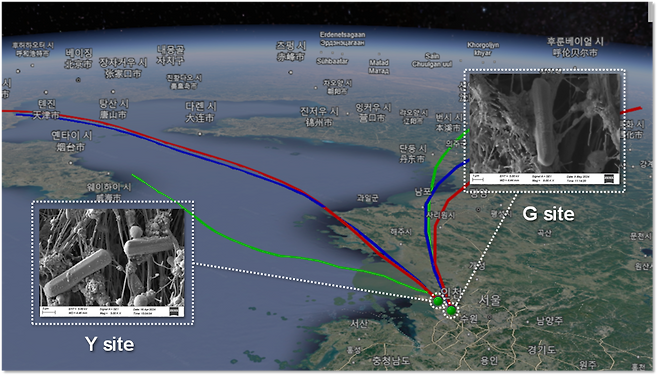
Task: Select the 사리원시 map label
Action: pos(440,215)
